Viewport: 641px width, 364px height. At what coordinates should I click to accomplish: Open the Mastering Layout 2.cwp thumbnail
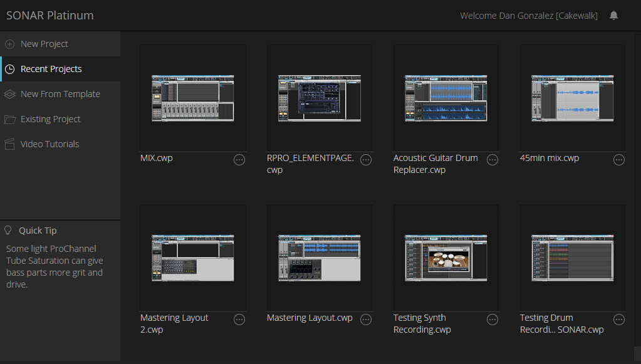click(192, 257)
